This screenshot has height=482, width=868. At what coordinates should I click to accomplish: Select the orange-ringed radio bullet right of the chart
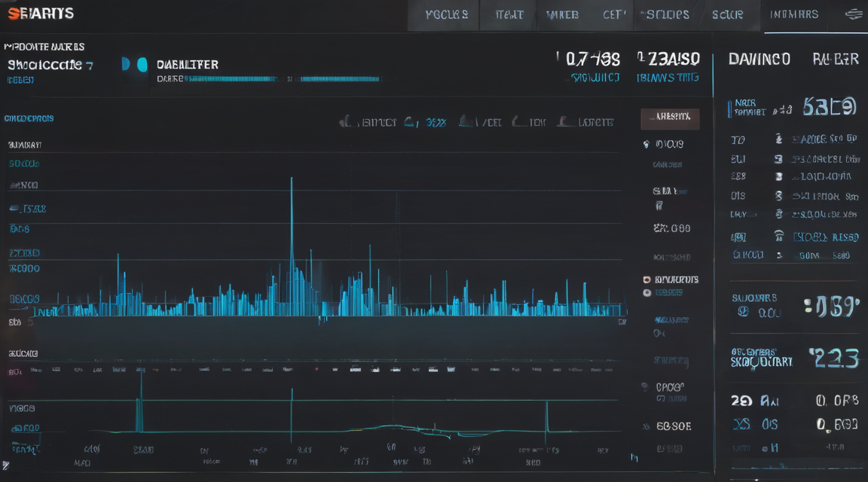(x=646, y=280)
